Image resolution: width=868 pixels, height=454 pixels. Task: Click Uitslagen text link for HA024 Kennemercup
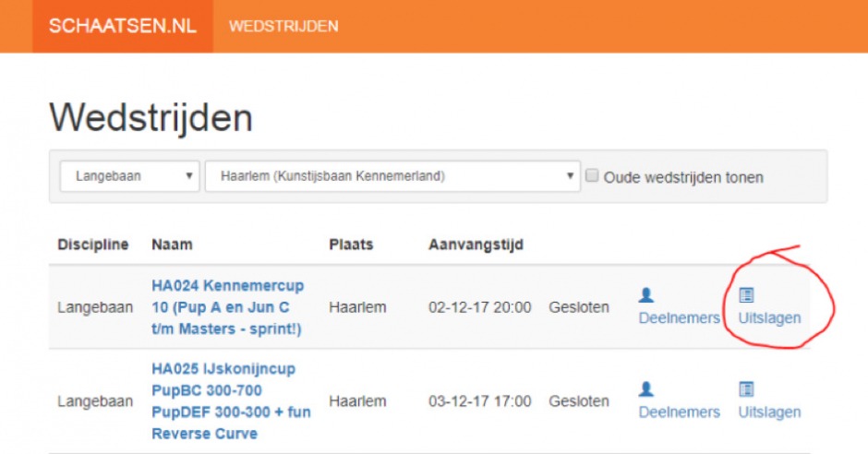769,318
